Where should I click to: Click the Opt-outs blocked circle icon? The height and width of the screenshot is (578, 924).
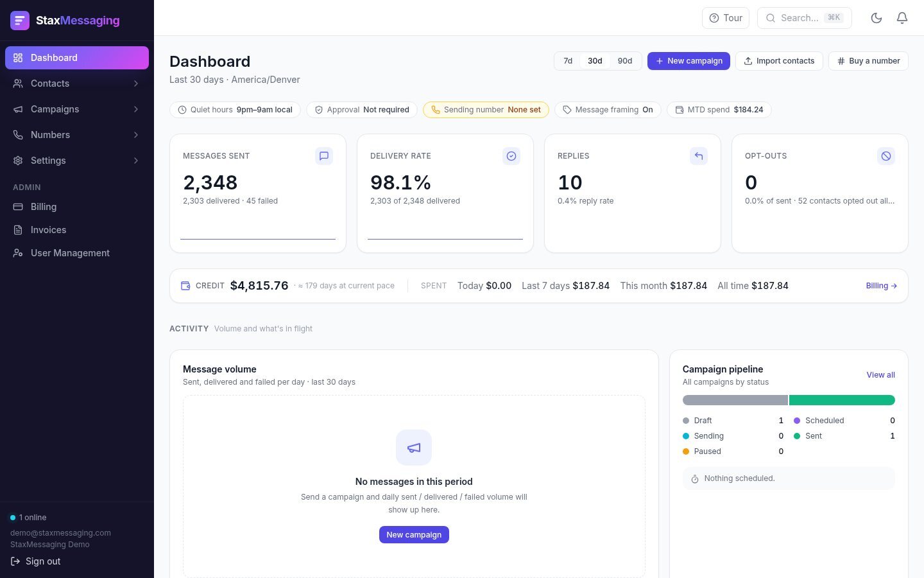point(886,156)
